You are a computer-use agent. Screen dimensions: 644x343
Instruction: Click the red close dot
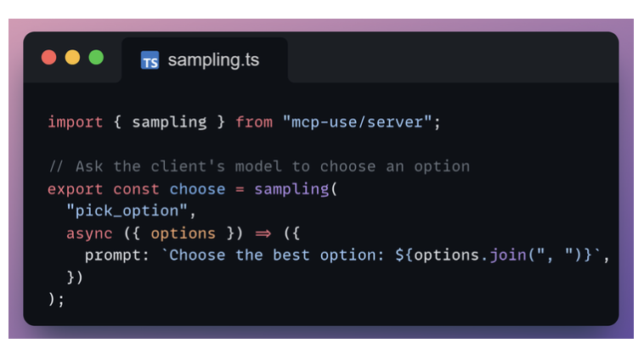pyautogui.click(x=49, y=59)
